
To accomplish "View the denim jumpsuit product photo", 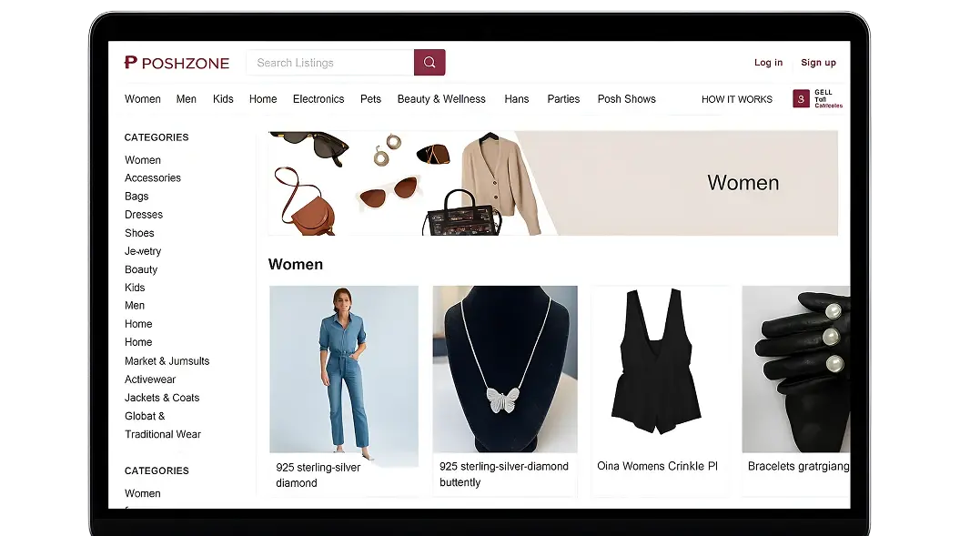I will click(344, 369).
